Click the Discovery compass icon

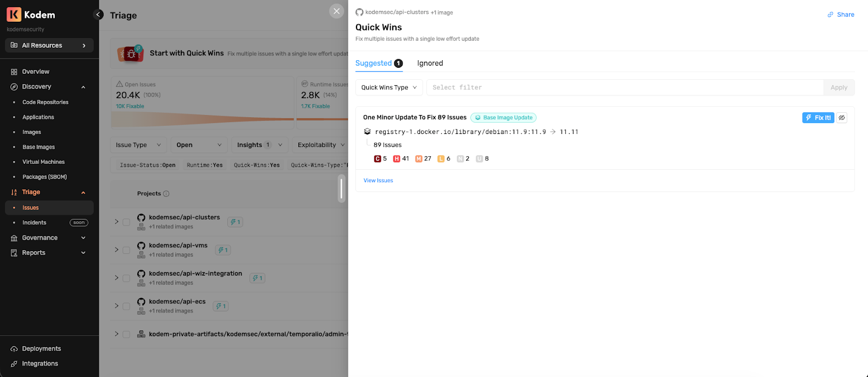tap(14, 87)
